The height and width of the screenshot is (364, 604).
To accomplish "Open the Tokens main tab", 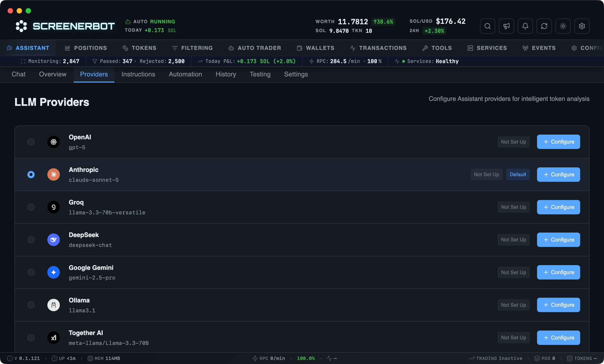I will [139, 48].
